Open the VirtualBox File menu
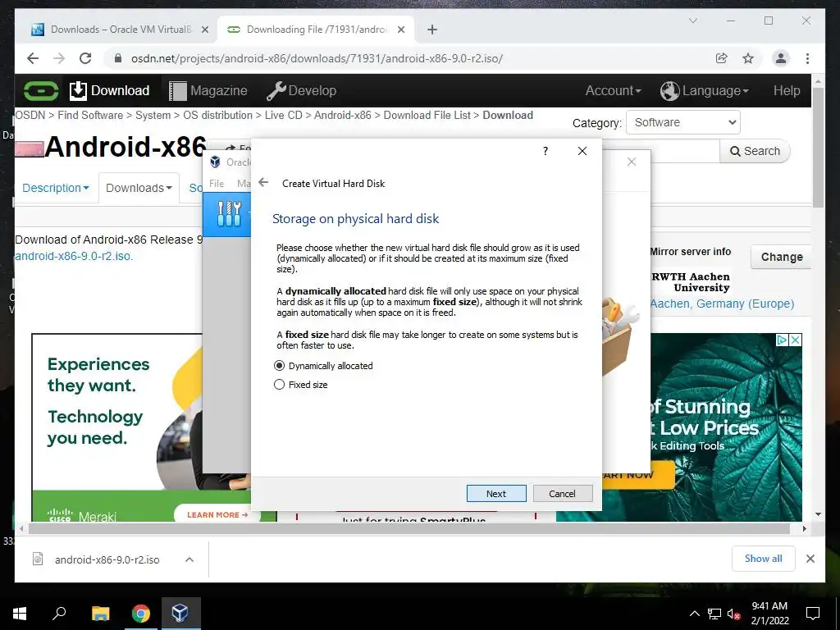Viewport: 840px width, 630px height. [217, 183]
